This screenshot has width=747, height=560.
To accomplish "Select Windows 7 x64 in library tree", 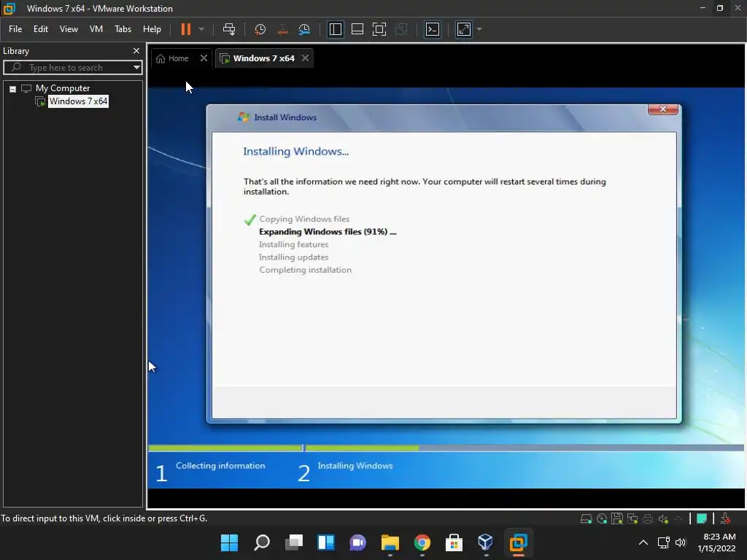I will point(78,101).
